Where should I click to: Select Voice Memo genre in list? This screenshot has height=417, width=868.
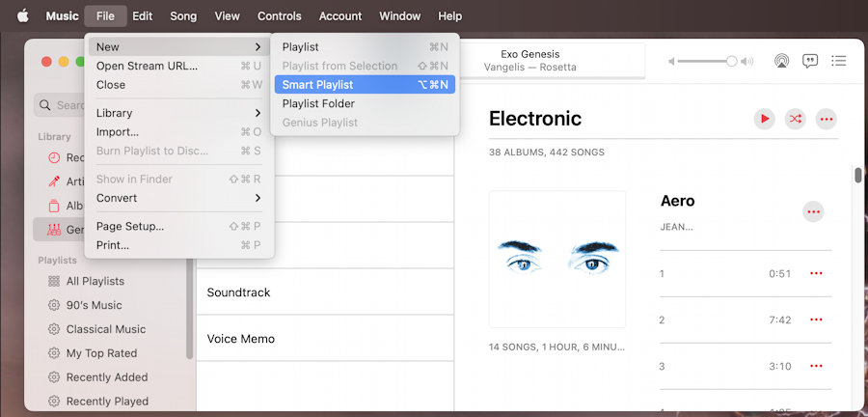click(325, 339)
